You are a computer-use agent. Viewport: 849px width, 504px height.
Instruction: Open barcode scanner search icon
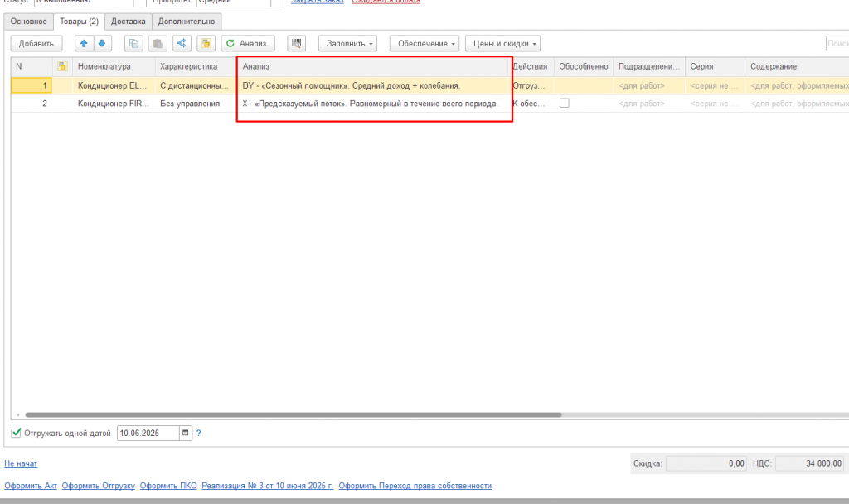click(296, 43)
